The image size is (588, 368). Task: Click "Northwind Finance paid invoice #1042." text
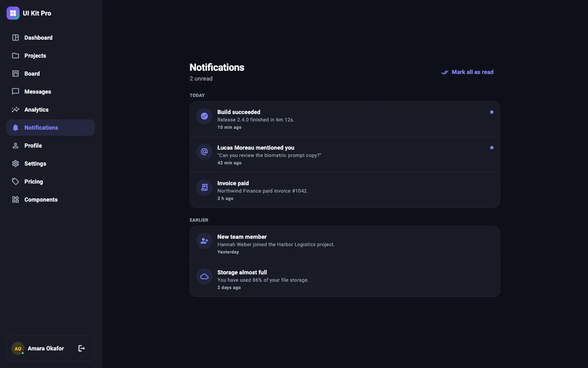[263, 191]
